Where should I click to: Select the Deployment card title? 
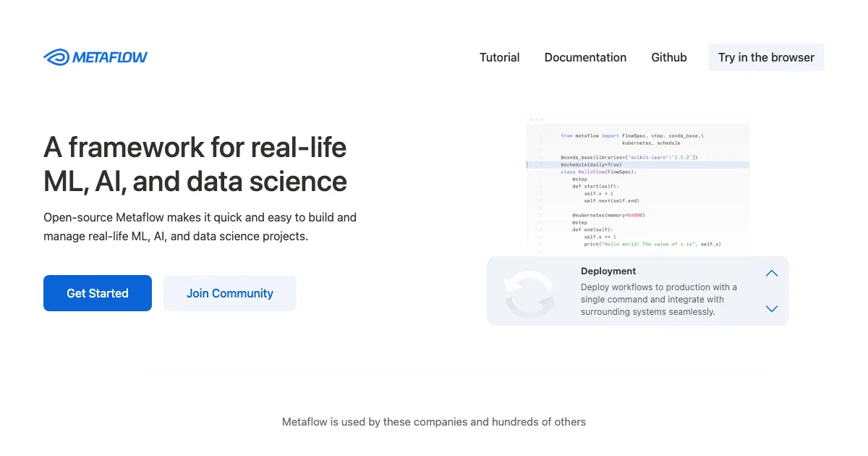point(608,271)
